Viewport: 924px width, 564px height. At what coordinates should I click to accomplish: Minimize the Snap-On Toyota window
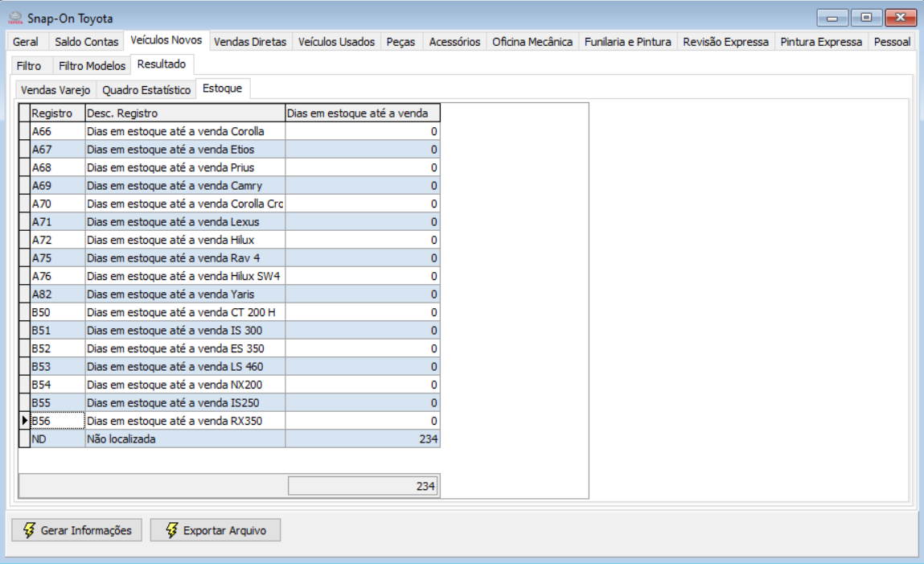pos(832,19)
